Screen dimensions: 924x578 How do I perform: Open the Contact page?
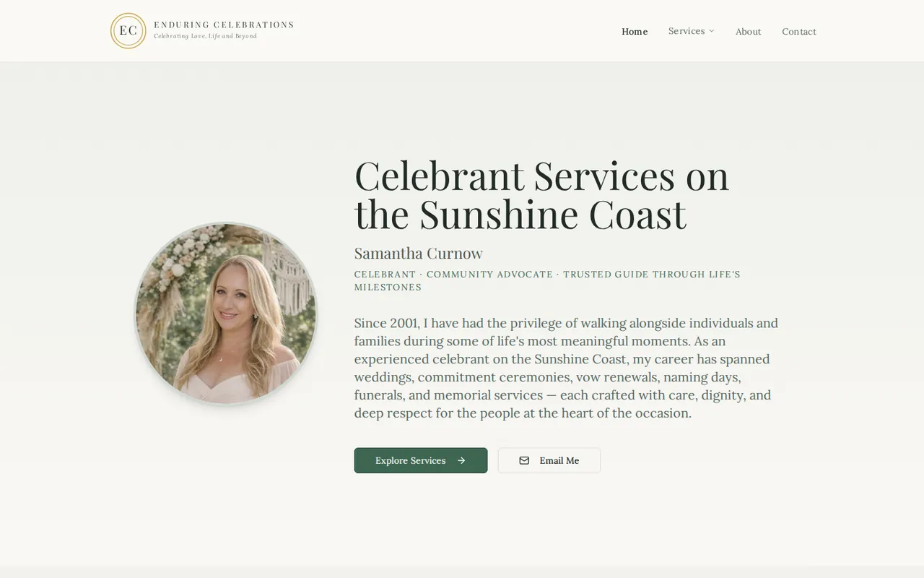point(799,31)
